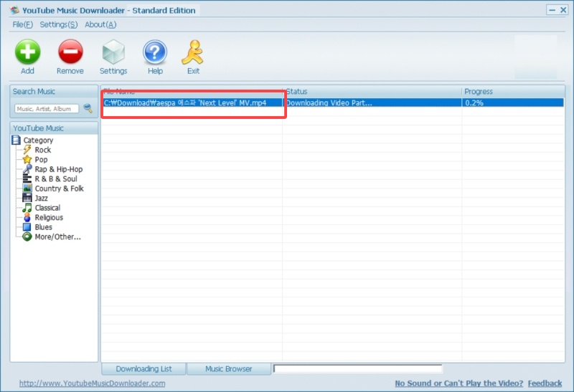Click the Pop star icon
This screenshot has width=574, height=392.
click(x=27, y=159)
